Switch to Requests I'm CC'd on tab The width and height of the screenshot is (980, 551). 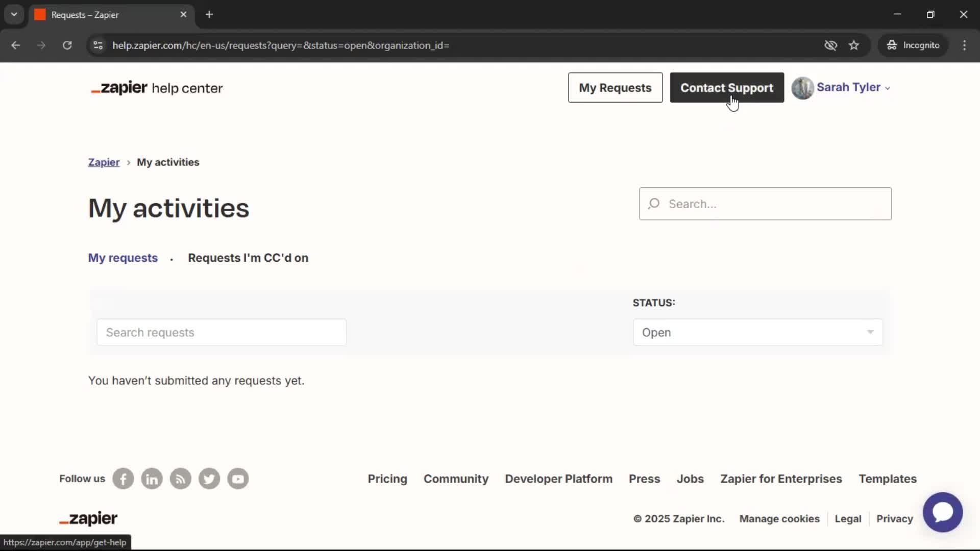248,258
